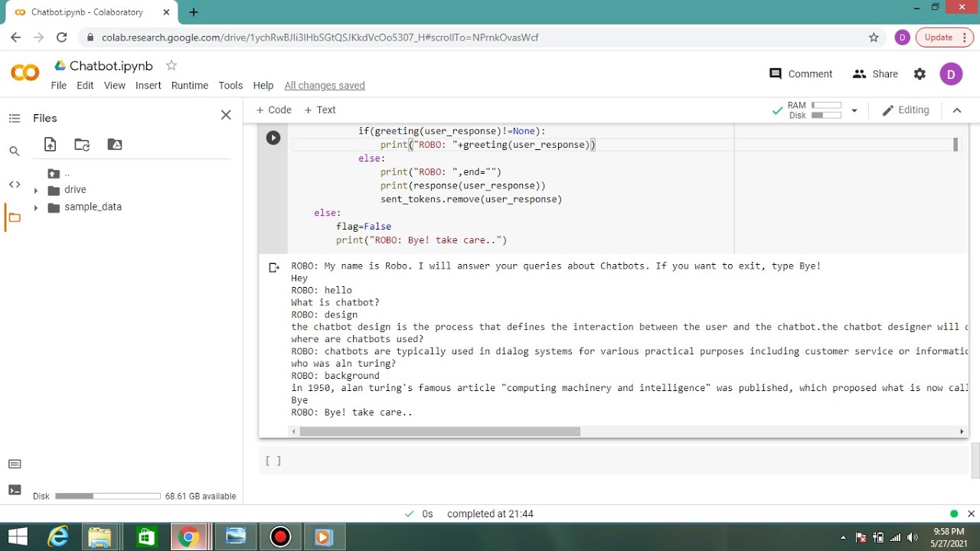
Task: Open Windows Start menu
Action: click(17, 536)
